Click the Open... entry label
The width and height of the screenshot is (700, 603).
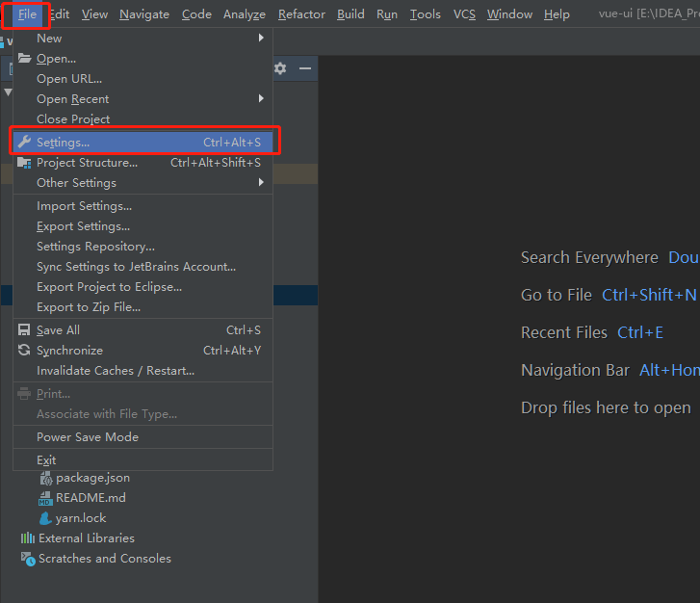(x=56, y=59)
